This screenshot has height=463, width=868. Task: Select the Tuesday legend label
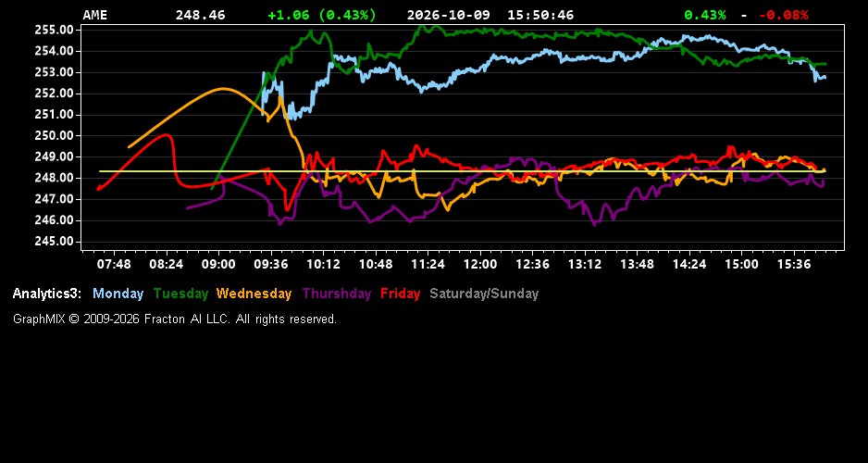click(181, 294)
